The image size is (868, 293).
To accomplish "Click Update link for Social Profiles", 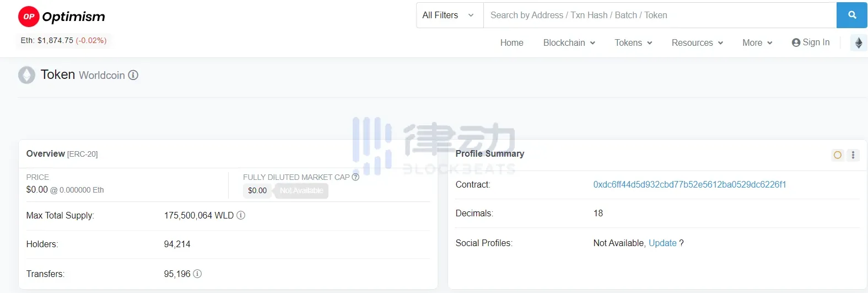I will [662, 243].
